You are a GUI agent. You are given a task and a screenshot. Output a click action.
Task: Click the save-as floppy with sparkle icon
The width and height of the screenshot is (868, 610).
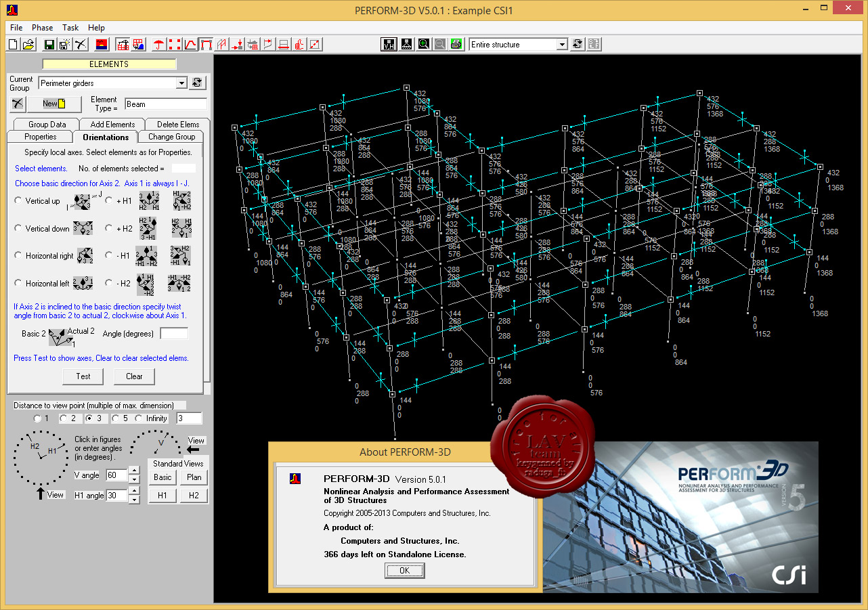[64, 45]
